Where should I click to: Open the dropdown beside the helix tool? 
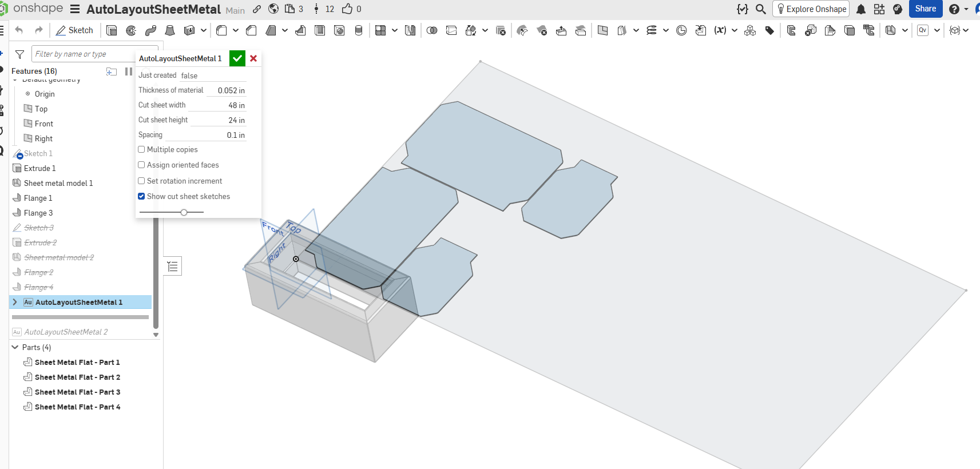click(666, 30)
